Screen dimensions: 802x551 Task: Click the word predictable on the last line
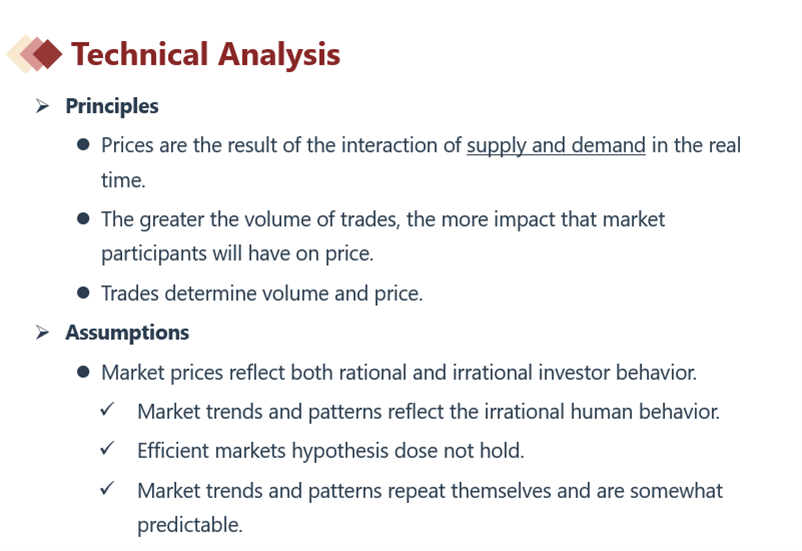[190, 525]
